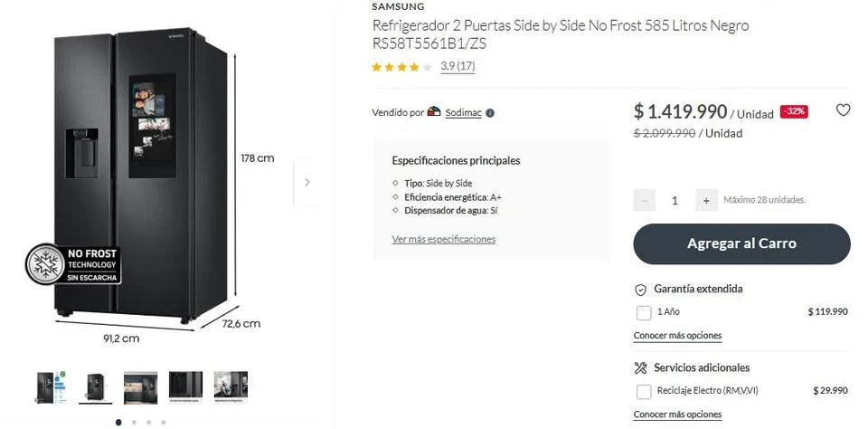This screenshot has height=429, width=868.
Task: Add product to favorites with heart icon
Action: [x=843, y=110]
